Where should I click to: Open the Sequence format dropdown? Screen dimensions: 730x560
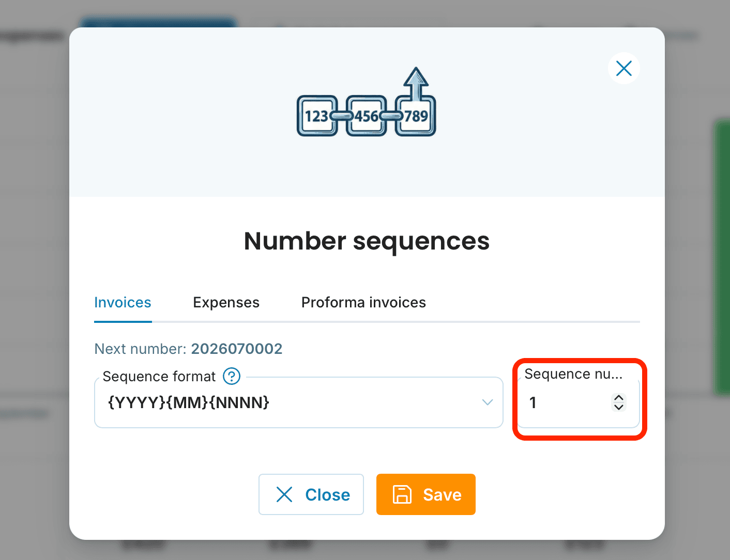click(299, 402)
